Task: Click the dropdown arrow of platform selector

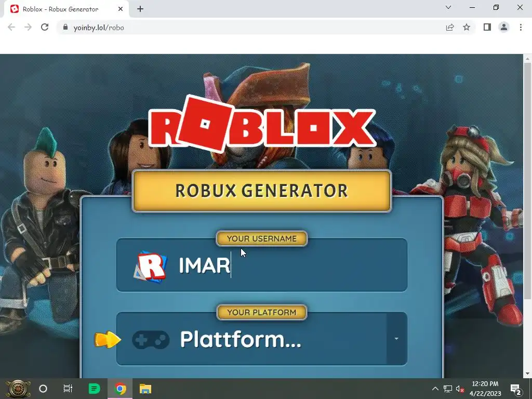Action: tap(396, 339)
